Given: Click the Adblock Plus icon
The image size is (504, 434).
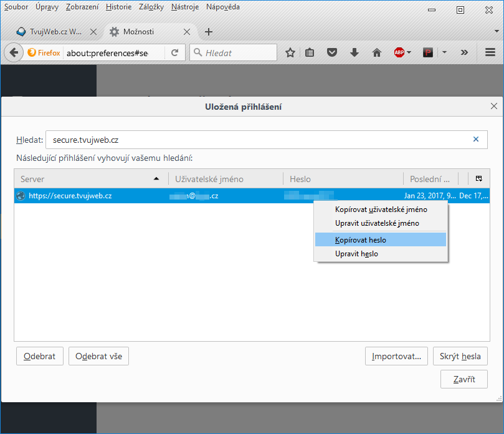Looking at the screenshot, I should tap(399, 53).
